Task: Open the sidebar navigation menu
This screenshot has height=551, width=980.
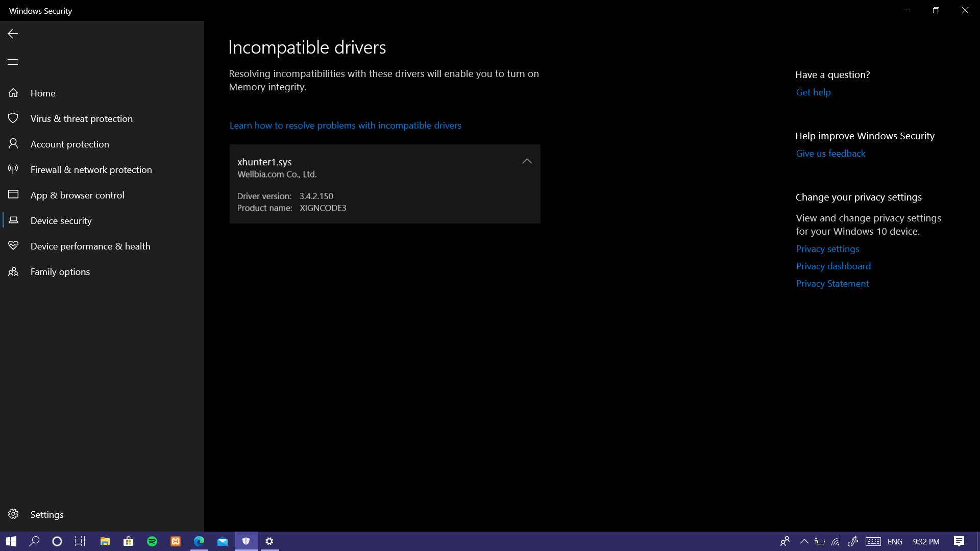Action: 13,62
